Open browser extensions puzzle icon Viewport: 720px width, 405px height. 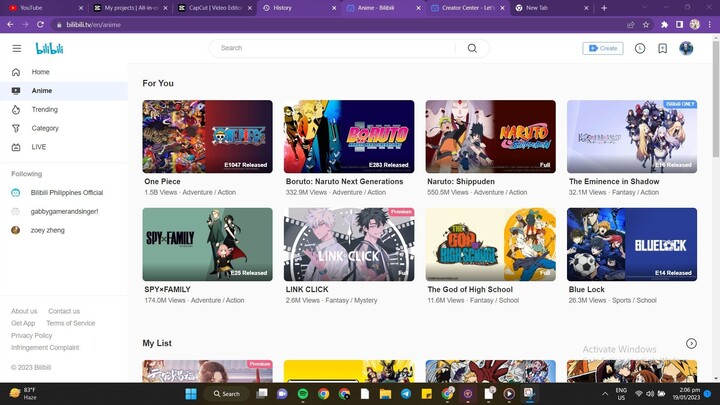pos(664,25)
